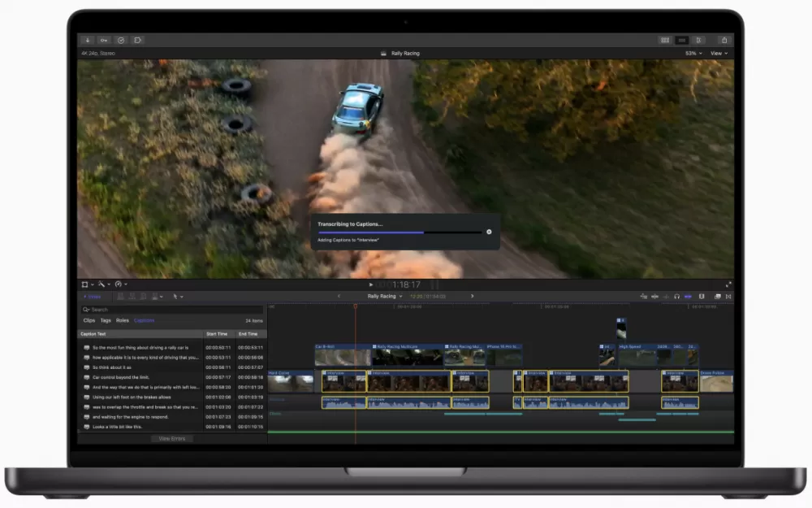
Task: Open the Background Tasks checkmark icon
Action: click(121, 40)
